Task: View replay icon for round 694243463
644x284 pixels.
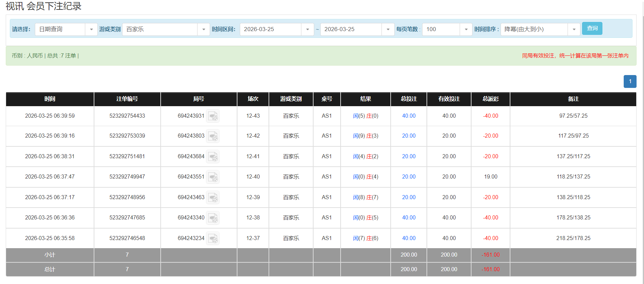Action: click(213, 197)
